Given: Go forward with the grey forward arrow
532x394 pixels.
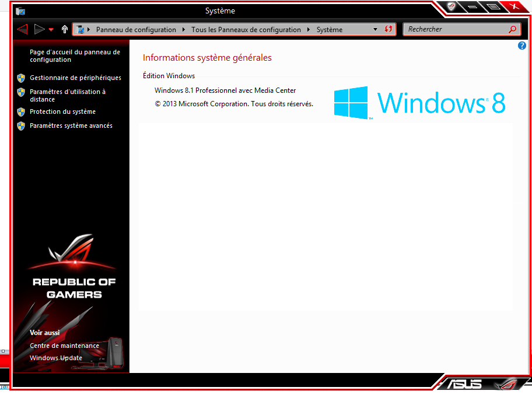Looking at the screenshot, I should pos(39,29).
